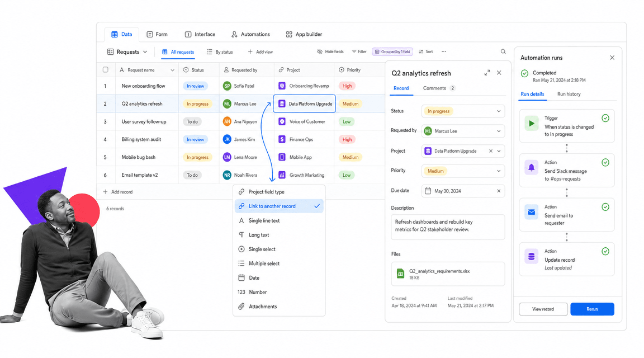Viewport: 644px width, 358px height.
Task: Switch to the App builder tab
Action: point(304,35)
